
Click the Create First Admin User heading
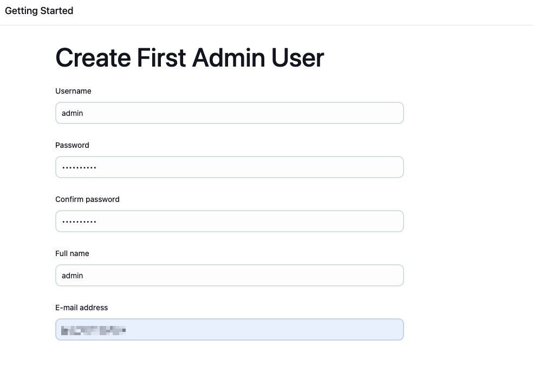(190, 58)
